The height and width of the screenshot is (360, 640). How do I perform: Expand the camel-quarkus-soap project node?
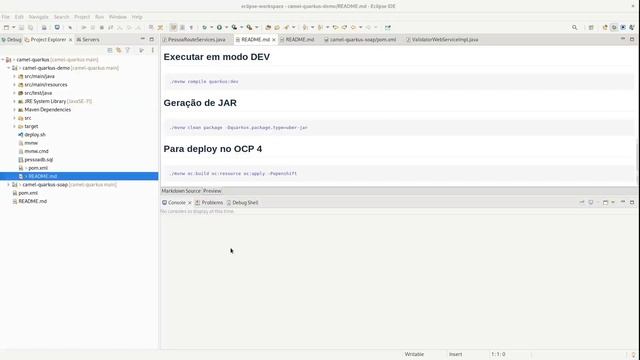coord(9,185)
